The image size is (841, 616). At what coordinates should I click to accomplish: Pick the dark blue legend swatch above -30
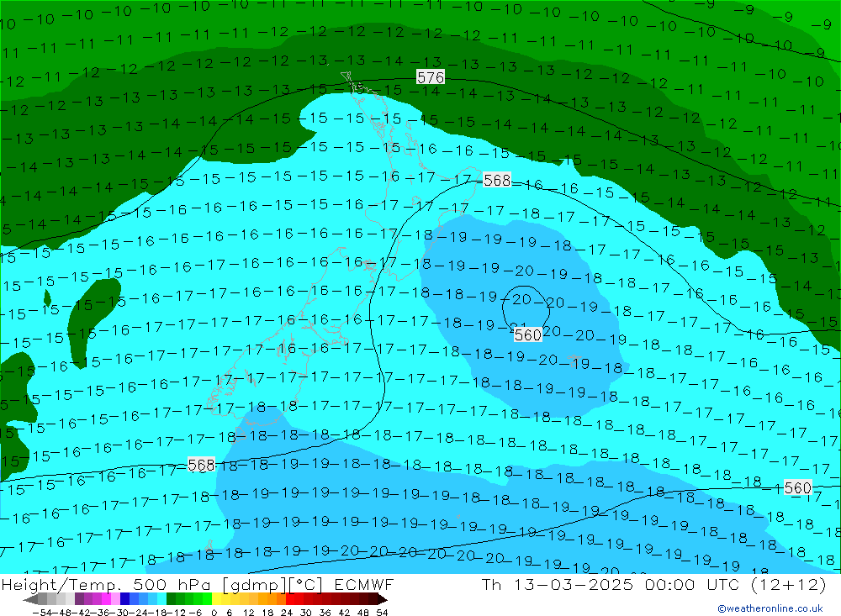pyautogui.click(x=124, y=599)
